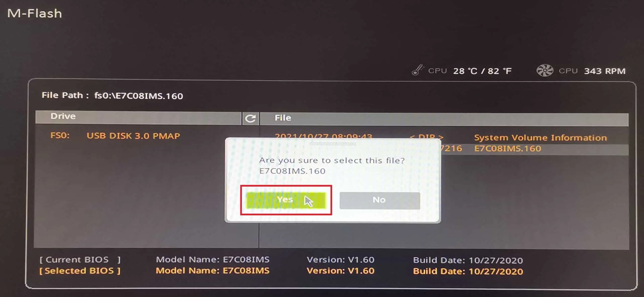Click the Current BIOS label
Viewport: 644px width, 297px height.
[x=80, y=259]
